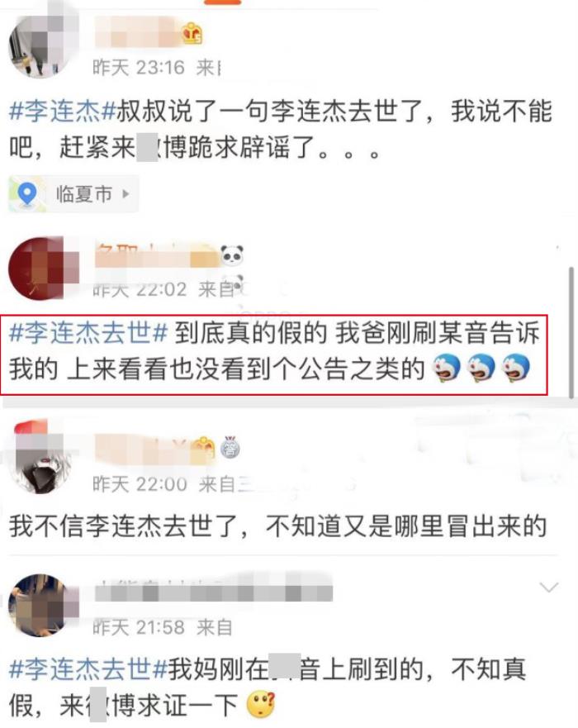Open #李连杰去世# hashtag in the highlighted post
Screen dimensions: 578x728
tap(88, 333)
